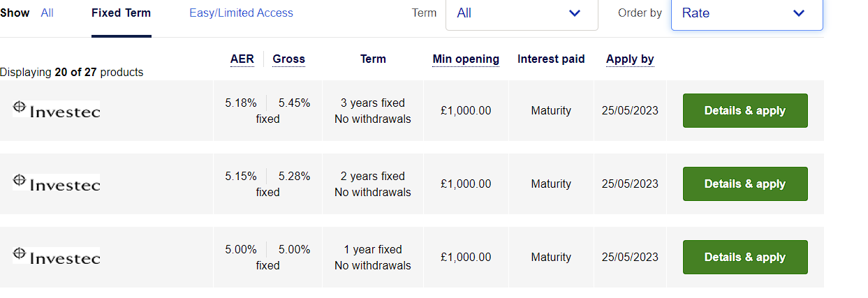Click the Investec logo in the 2 years fixed row

pos(57,182)
